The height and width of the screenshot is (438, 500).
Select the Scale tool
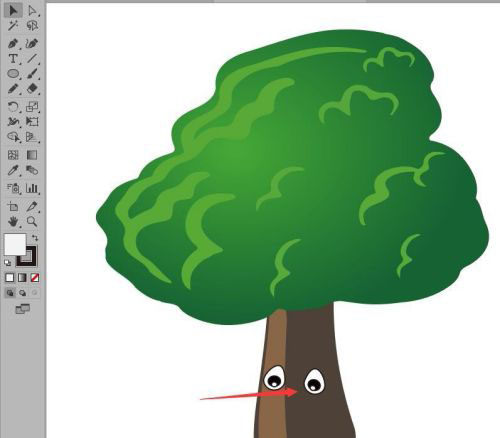(32, 107)
